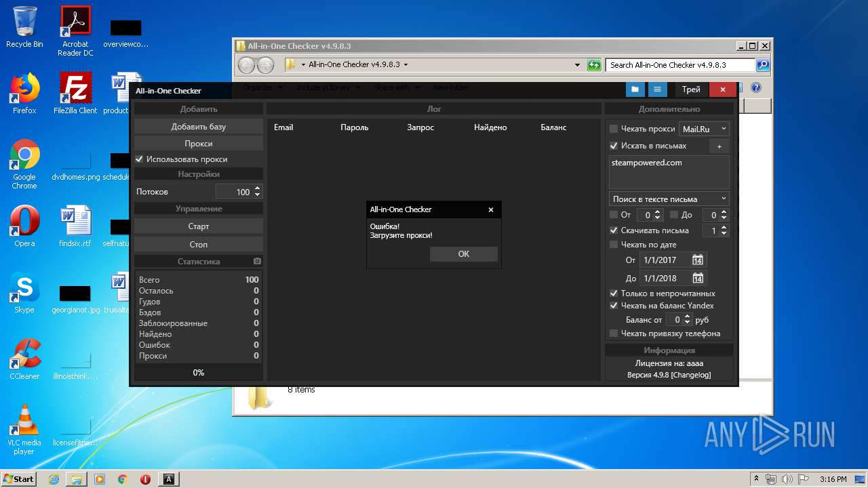Click the Chrome icon in the taskbar

(x=122, y=479)
